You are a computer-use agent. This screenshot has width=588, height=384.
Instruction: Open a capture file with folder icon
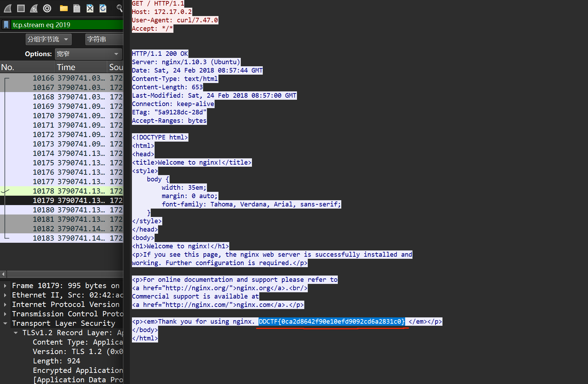click(64, 8)
